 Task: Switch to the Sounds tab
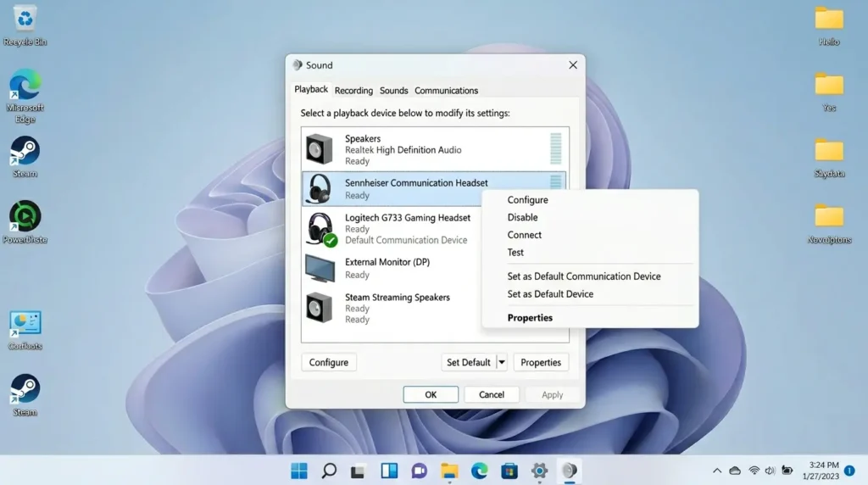[393, 90]
